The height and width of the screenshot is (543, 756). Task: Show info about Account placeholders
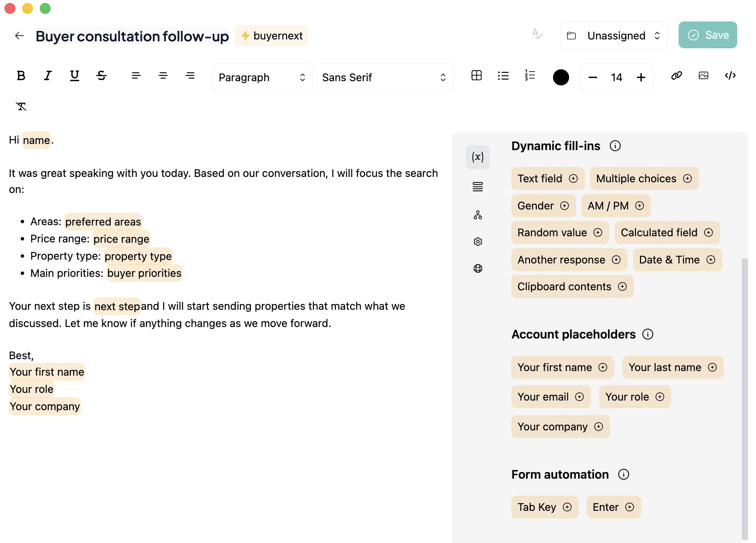(648, 334)
